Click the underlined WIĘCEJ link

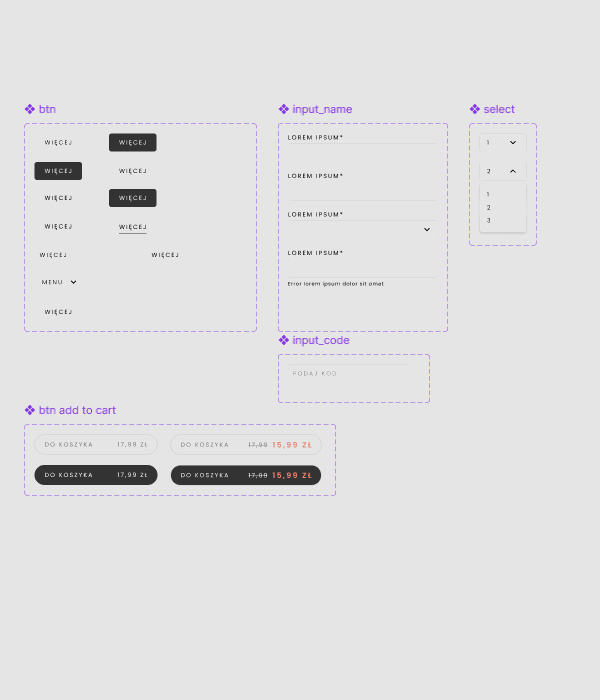(132, 227)
